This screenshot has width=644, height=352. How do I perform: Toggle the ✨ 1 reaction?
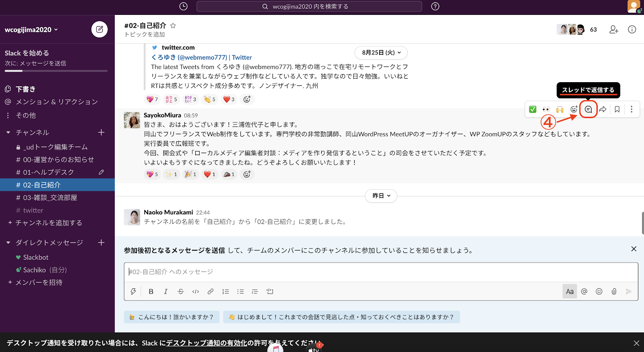(171, 174)
